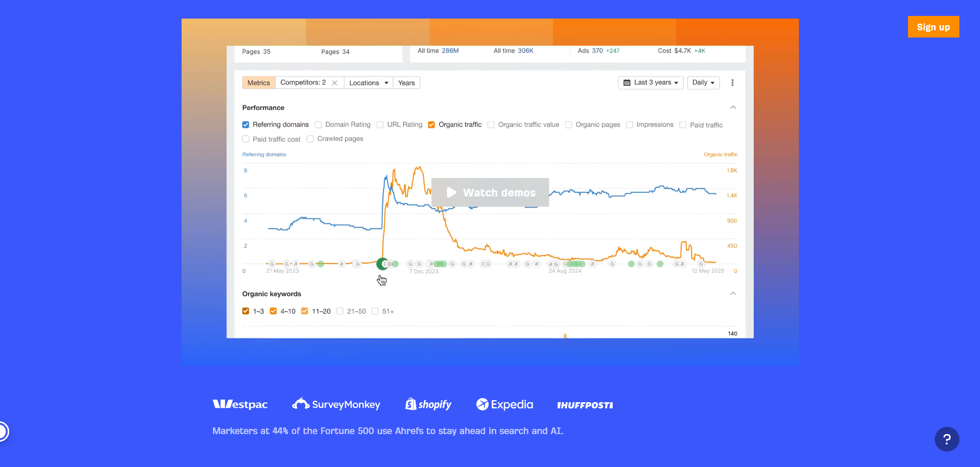
Task: Disable the Referring domains checkbox
Action: (x=245, y=124)
